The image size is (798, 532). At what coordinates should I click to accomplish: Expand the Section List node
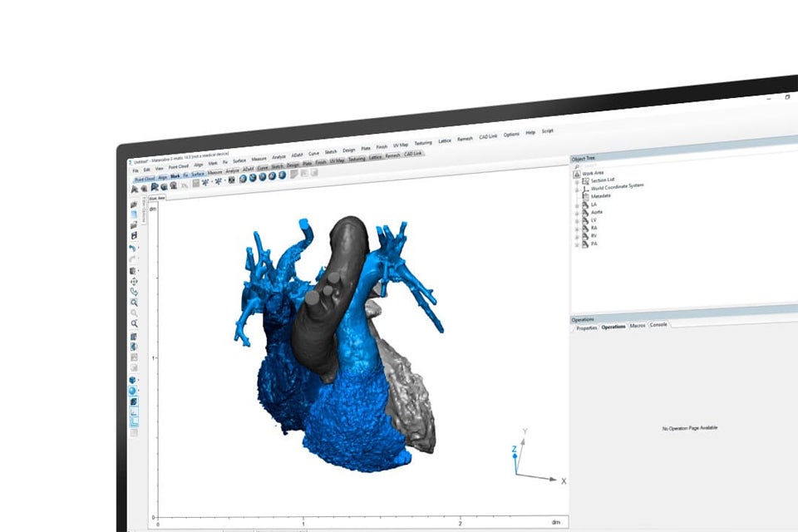[x=577, y=180]
